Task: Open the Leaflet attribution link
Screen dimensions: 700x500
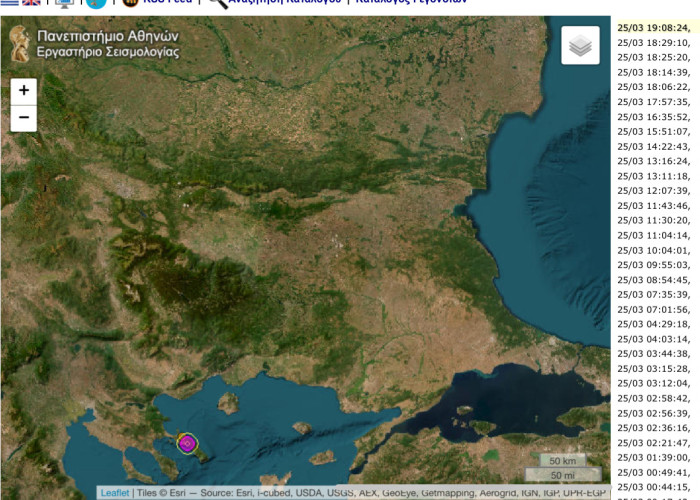Action: (x=115, y=493)
